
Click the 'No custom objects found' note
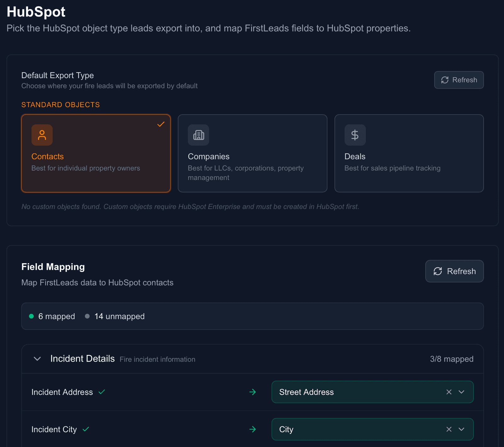pyautogui.click(x=190, y=207)
